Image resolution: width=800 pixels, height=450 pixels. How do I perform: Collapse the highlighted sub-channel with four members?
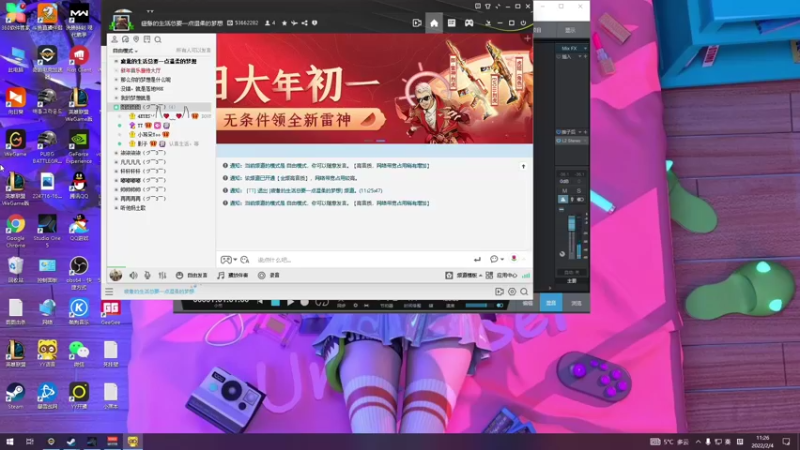(116, 107)
